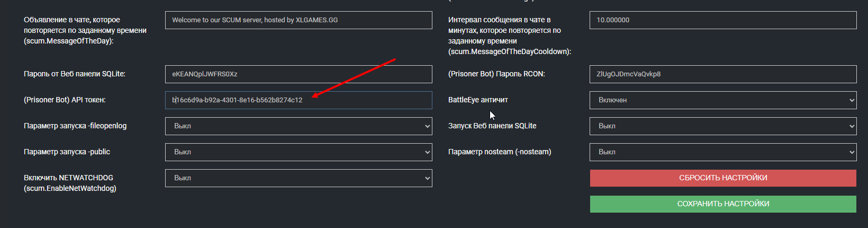Open the Запуск Веб панели SQLite dropdown
Screen dimensions: 868x228
[x=722, y=126]
